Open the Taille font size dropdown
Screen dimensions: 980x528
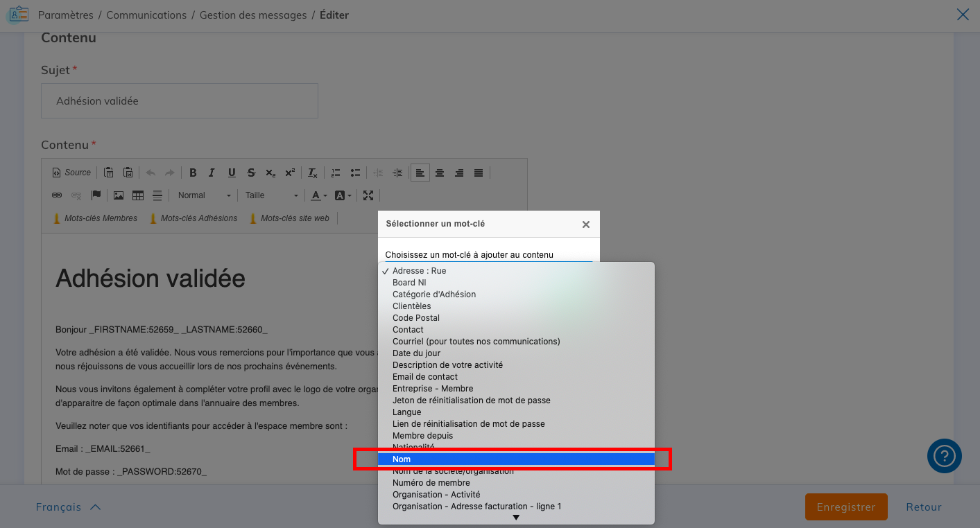point(271,195)
